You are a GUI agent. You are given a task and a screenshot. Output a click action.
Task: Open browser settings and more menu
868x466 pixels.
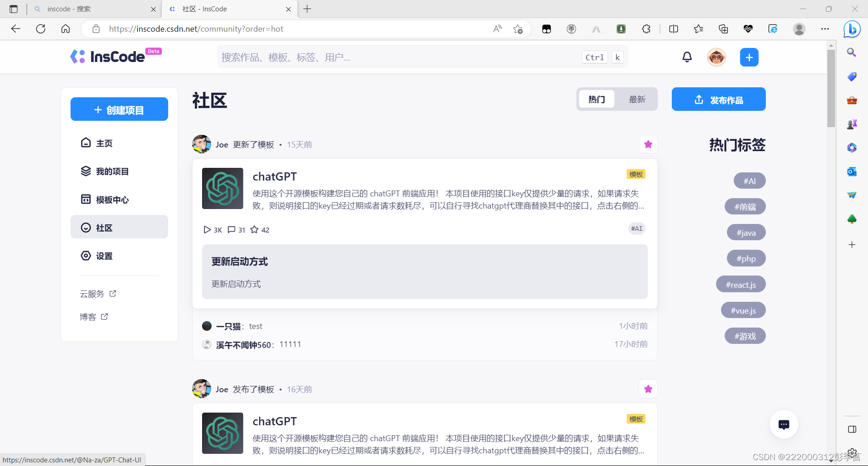click(825, 29)
